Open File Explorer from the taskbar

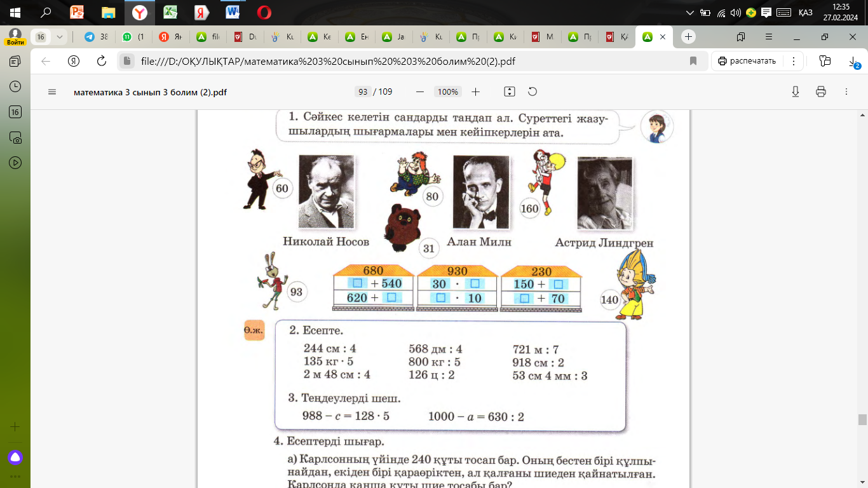pos(109,12)
